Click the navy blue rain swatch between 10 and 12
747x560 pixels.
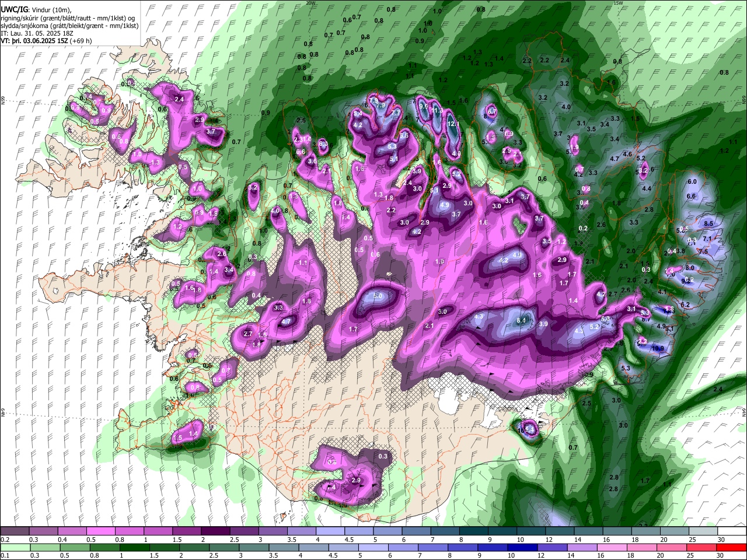point(522,547)
